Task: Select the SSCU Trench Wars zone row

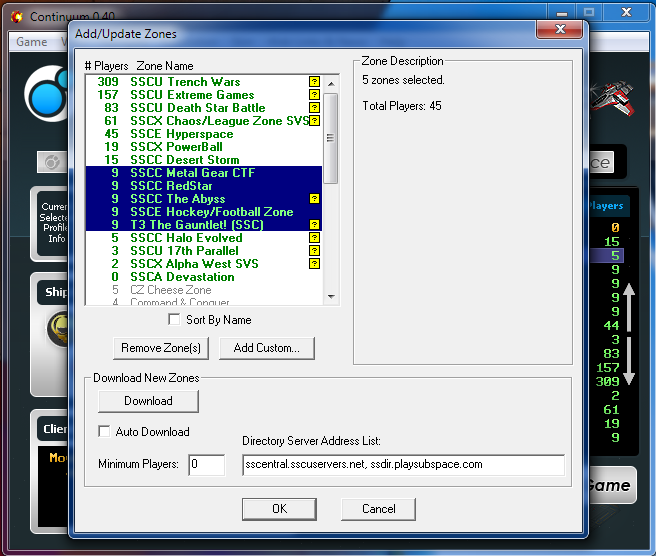Action: (204, 82)
